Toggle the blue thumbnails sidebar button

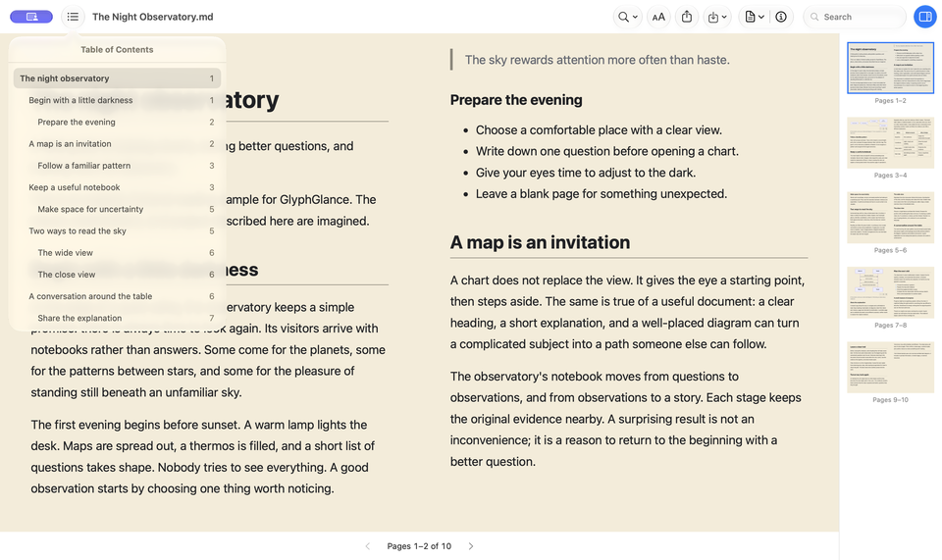[925, 17]
